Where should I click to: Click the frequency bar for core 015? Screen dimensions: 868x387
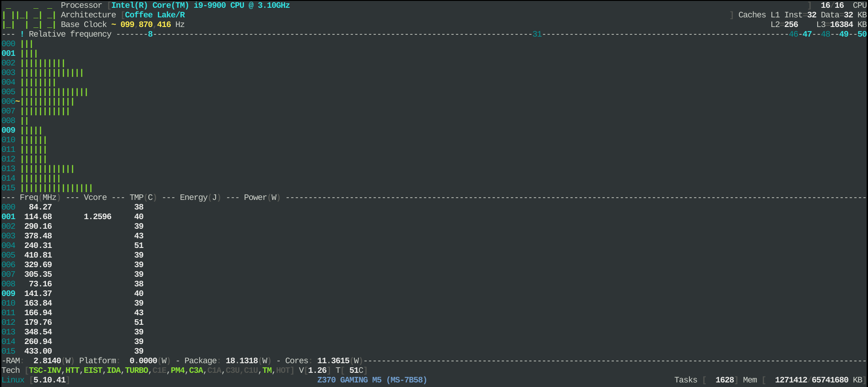point(56,188)
